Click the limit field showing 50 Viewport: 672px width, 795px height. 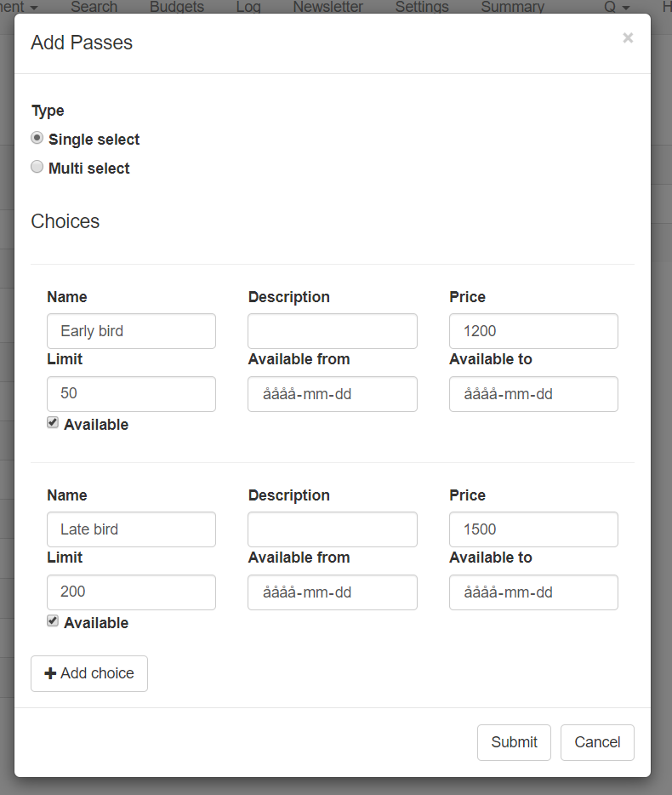pyautogui.click(x=131, y=394)
